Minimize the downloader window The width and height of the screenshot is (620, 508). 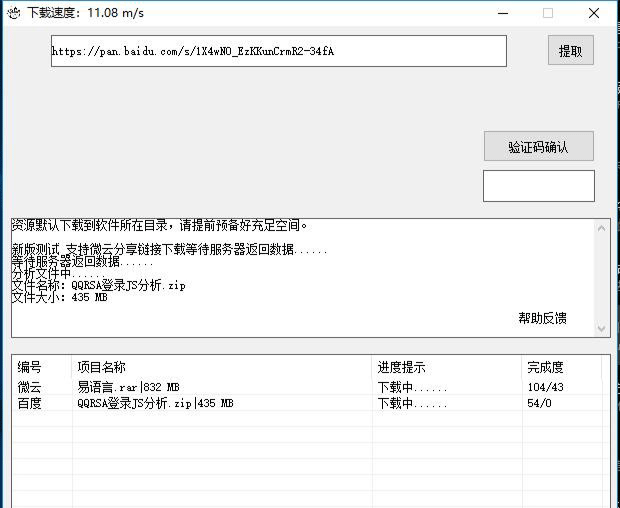[503, 13]
